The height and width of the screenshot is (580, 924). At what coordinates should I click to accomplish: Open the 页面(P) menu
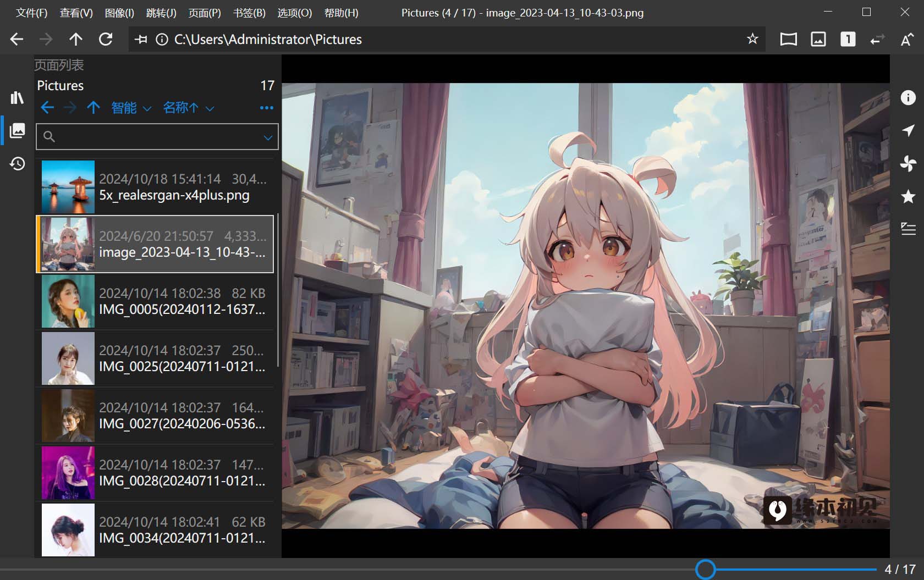pyautogui.click(x=205, y=13)
